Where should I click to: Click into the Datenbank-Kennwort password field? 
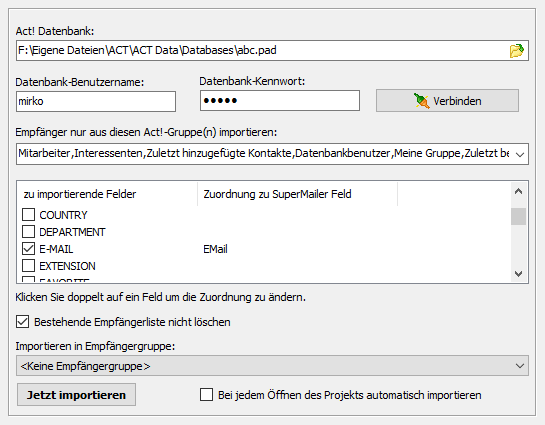(x=280, y=101)
